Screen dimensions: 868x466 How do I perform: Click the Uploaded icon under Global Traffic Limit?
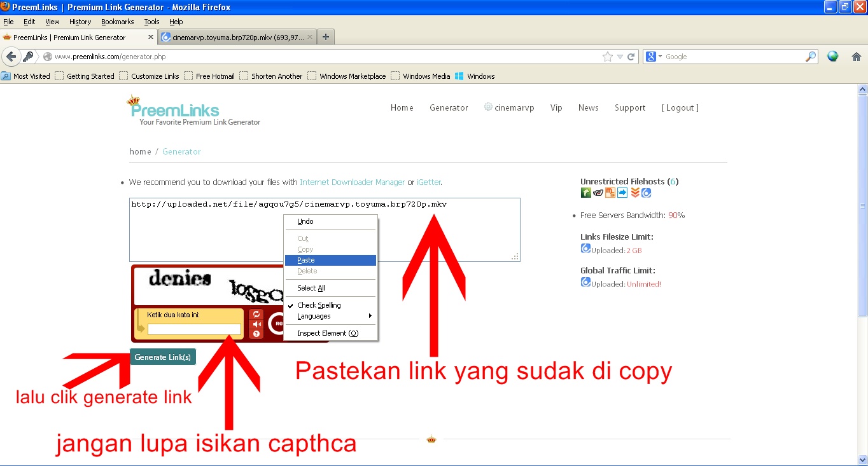tap(585, 282)
